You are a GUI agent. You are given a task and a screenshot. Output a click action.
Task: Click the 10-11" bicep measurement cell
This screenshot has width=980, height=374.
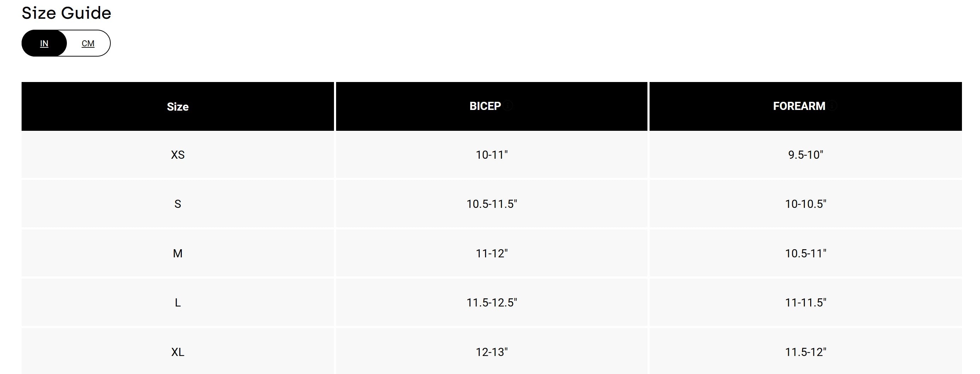pyautogui.click(x=491, y=155)
